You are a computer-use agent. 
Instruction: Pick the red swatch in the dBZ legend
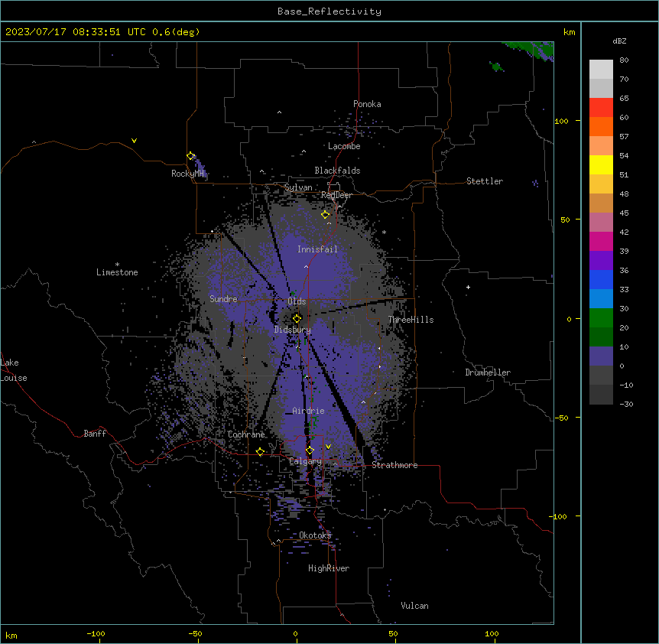(x=601, y=108)
